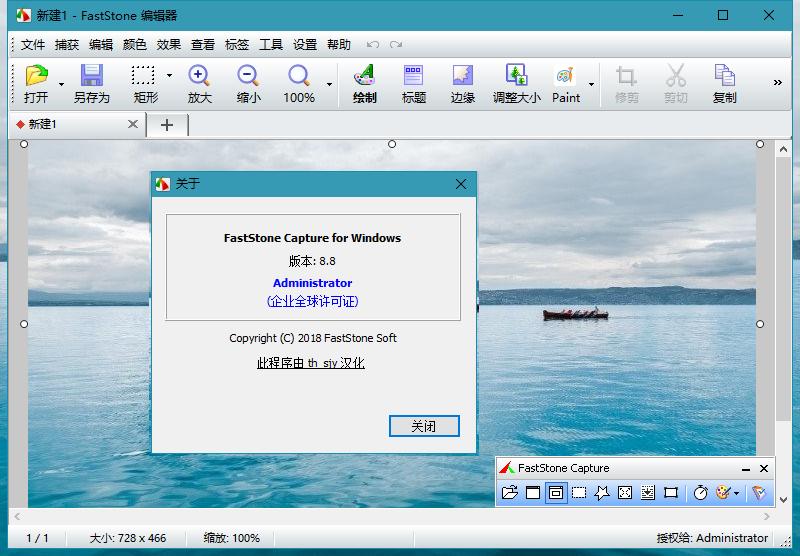Click the Administrator name in the About dialog

[312, 283]
